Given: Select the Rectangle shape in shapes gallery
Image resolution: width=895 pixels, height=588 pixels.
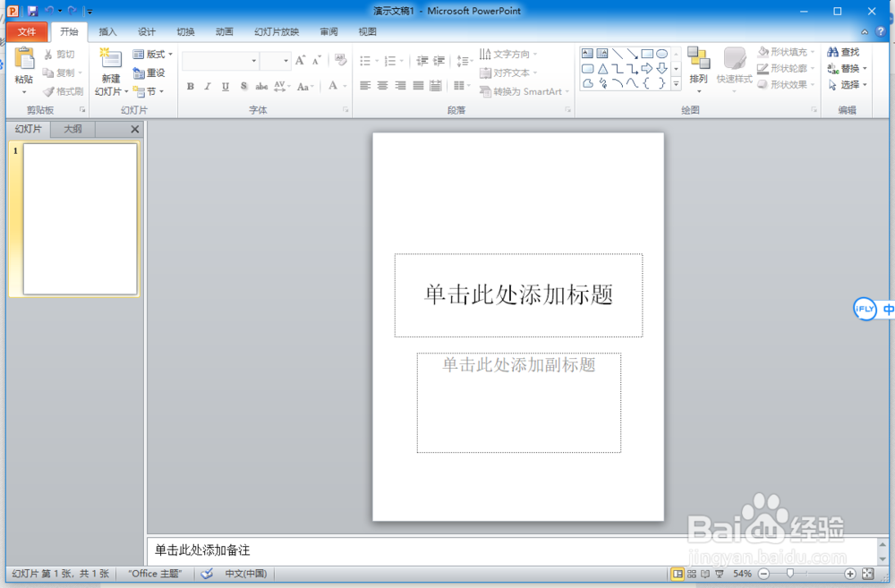Looking at the screenshot, I should pos(646,54).
